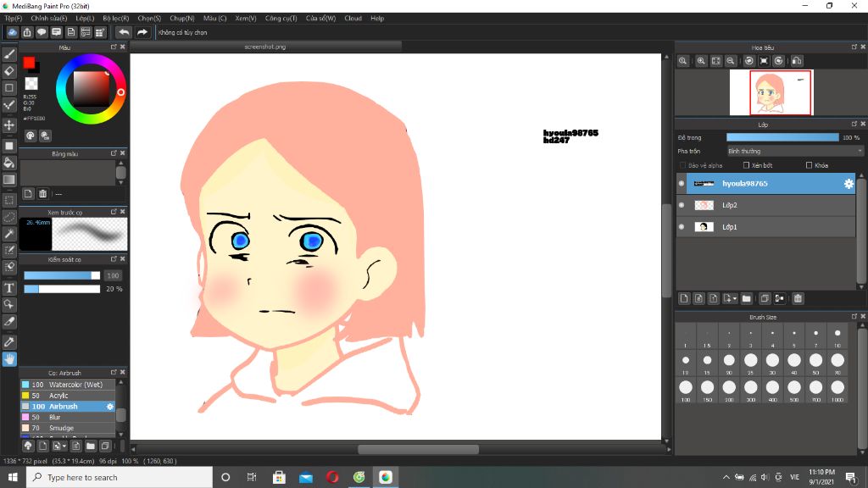The image size is (868, 488).
Task: Adjust the Độ trong opacity slider
Action: click(782, 137)
